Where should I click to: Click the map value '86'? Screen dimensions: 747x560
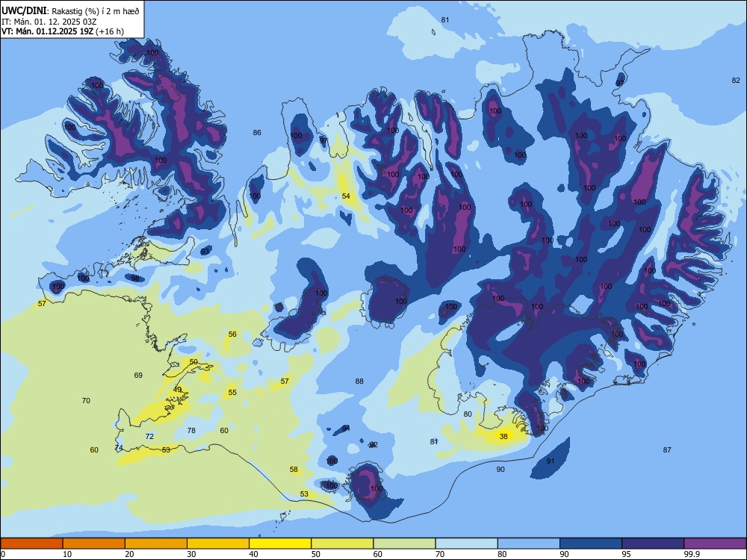(257, 133)
